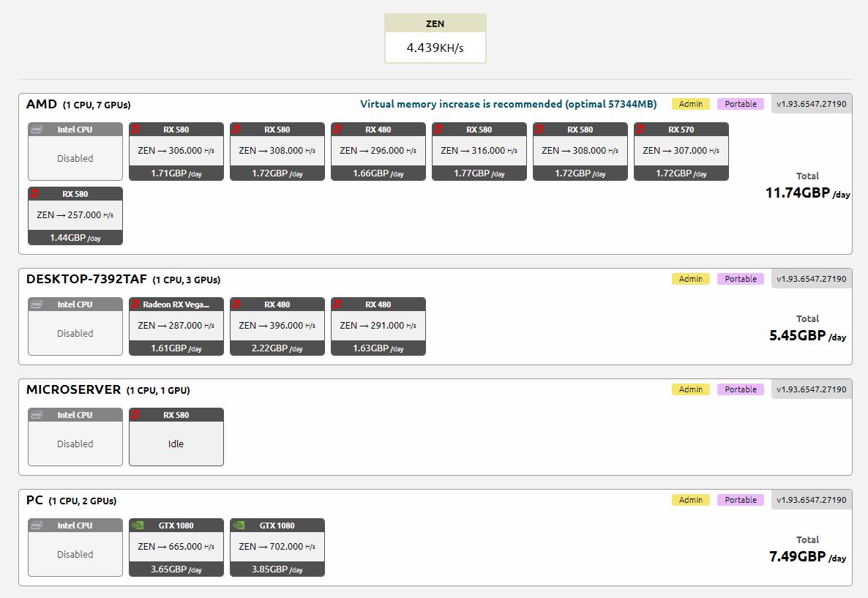
Task: Open the AMD worker title
Action: click(x=42, y=104)
